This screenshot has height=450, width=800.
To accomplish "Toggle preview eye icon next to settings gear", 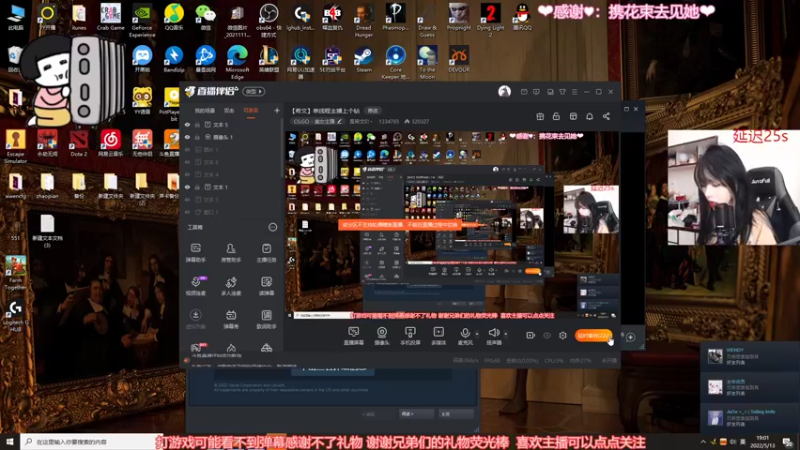I will click(x=547, y=336).
